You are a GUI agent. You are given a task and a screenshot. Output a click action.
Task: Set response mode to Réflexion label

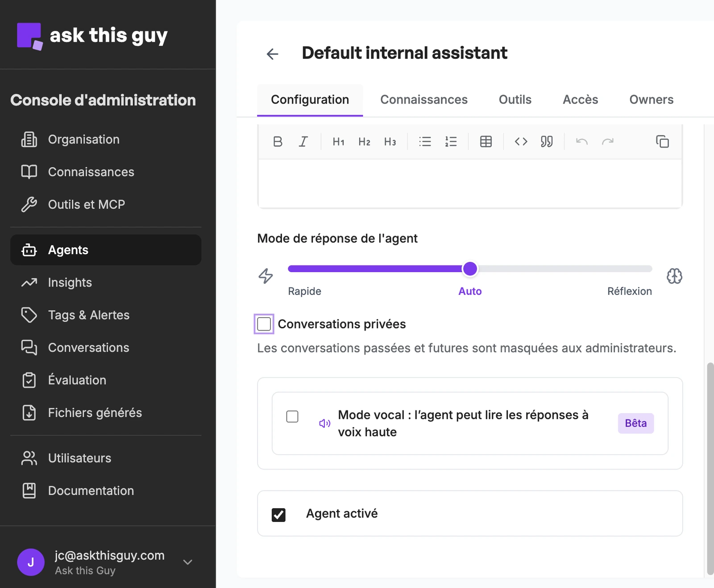(x=629, y=291)
